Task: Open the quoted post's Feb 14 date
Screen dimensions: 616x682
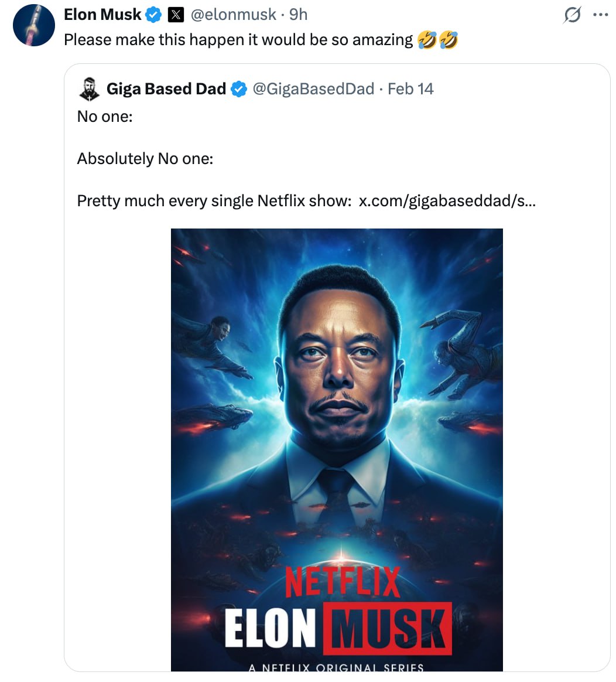Action: point(410,89)
